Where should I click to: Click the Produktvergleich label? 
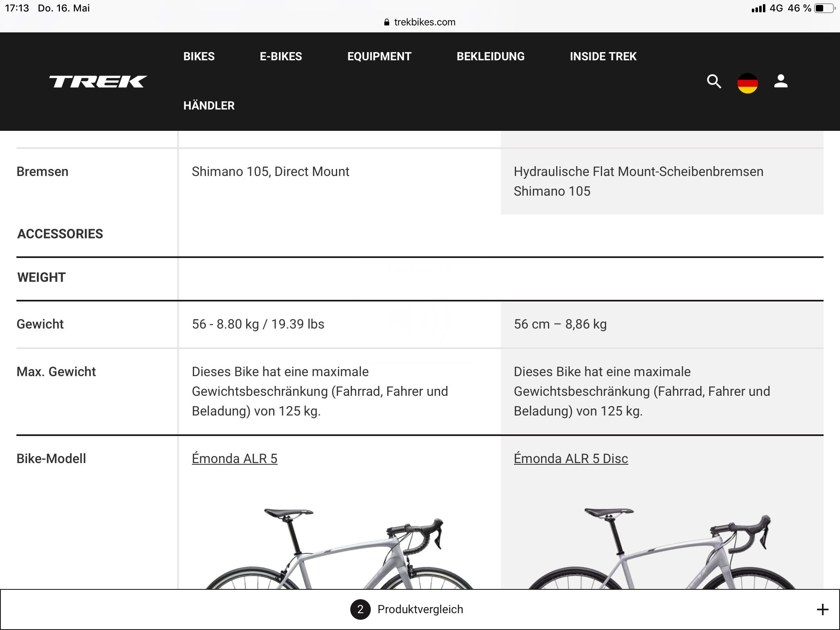coord(420,609)
